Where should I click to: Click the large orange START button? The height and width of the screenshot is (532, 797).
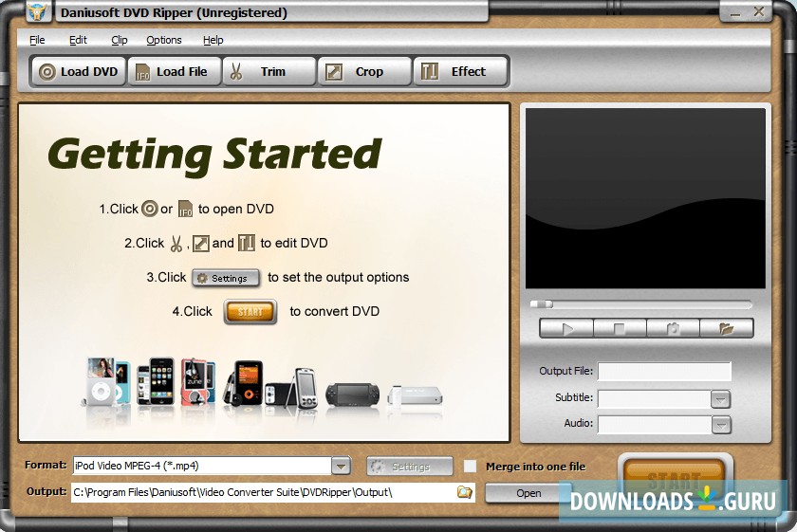(675, 477)
